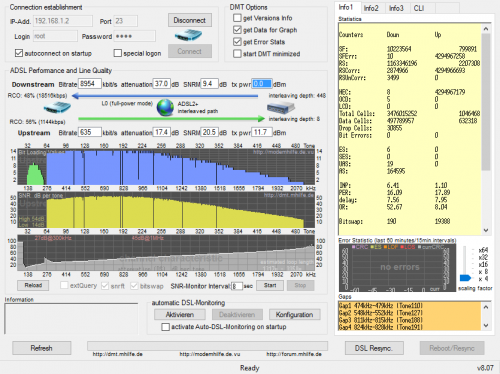The width and height of the screenshot is (500, 374).
Task: Click the SNR-Monitor Interval field
Action: 237,286
